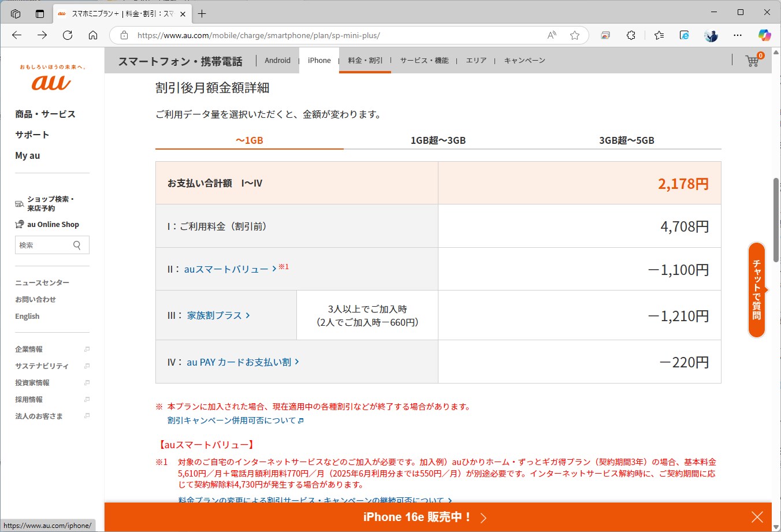Open the Android navigation item
Viewport: 781px width, 532px height.
[x=278, y=60]
